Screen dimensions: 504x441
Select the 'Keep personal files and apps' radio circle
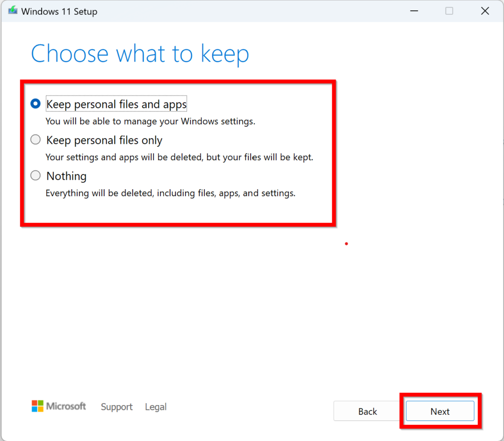point(35,104)
